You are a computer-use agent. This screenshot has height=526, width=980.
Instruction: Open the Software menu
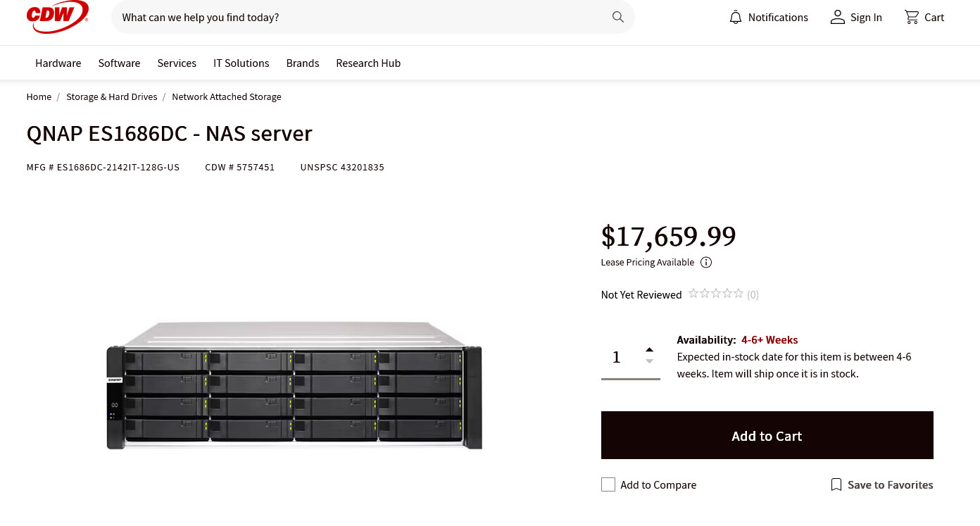[x=119, y=63]
